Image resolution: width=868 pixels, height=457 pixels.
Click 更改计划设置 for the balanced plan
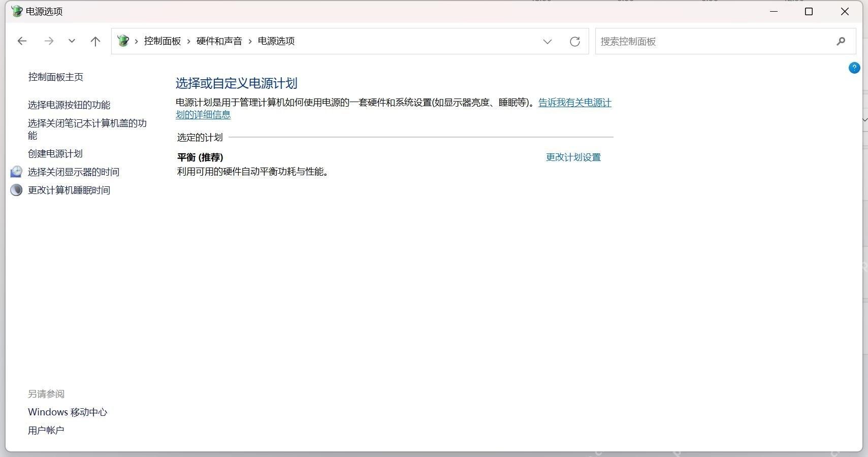573,157
